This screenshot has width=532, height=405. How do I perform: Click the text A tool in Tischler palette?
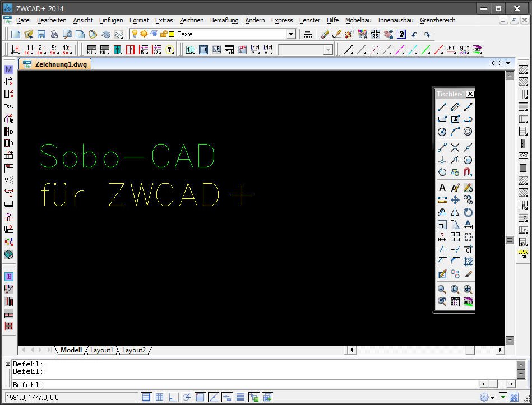pos(442,188)
